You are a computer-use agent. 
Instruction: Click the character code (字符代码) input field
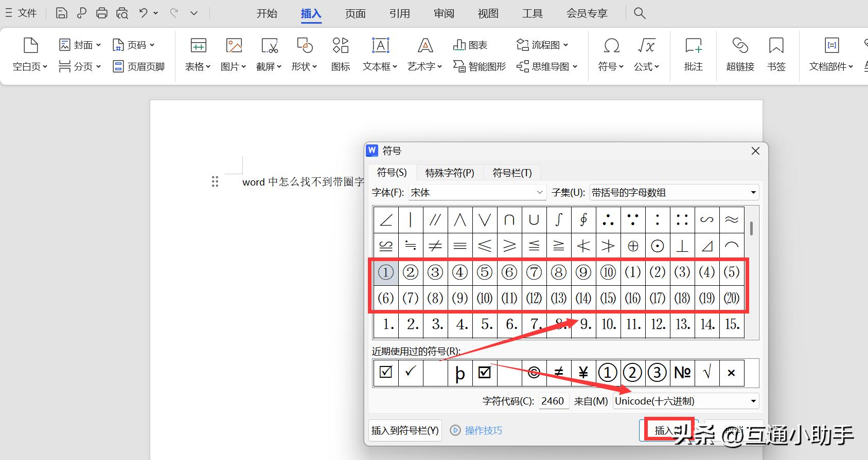tap(553, 401)
